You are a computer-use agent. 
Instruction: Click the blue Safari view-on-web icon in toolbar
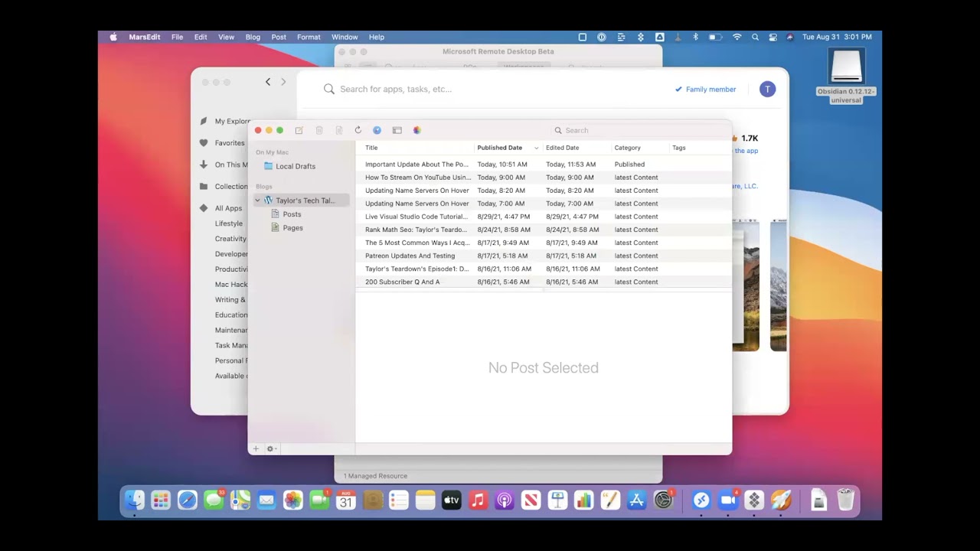click(x=377, y=130)
